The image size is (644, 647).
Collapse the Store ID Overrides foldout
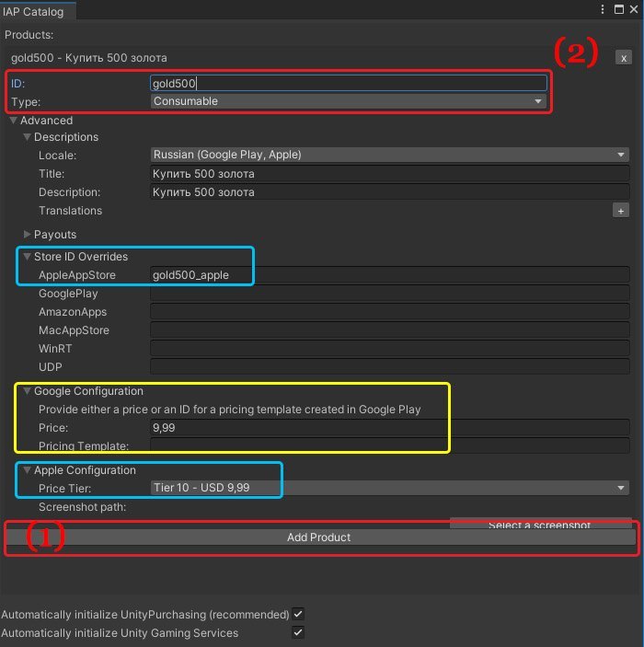coord(28,257)
